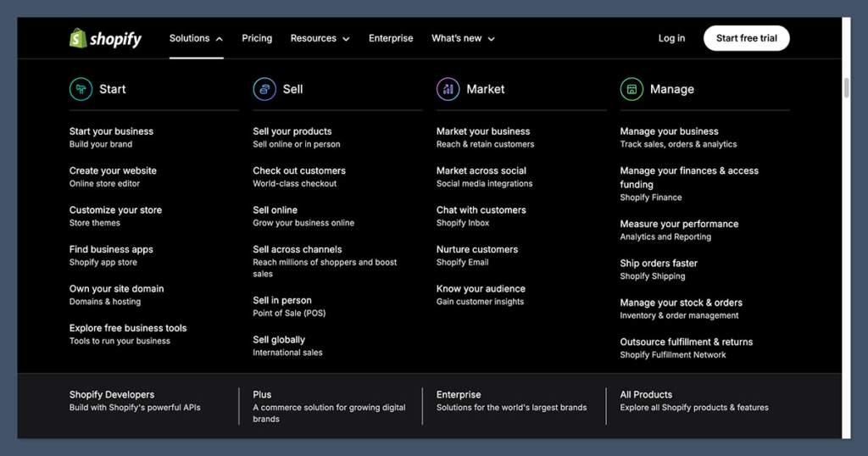Click the Market category icon
Image resolution: width=868 pixels, height=456 pixels.
pos(448,89)
